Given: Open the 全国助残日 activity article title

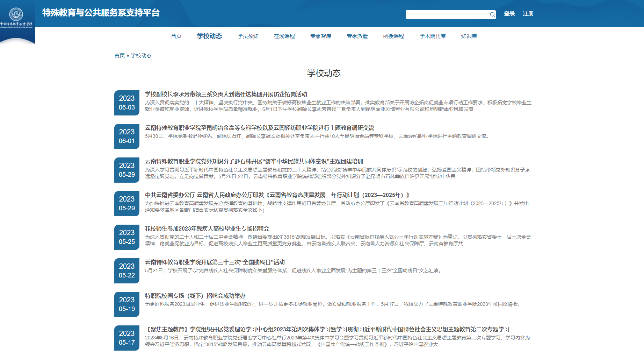Looking at the screenshot, I should coord(215,262).
